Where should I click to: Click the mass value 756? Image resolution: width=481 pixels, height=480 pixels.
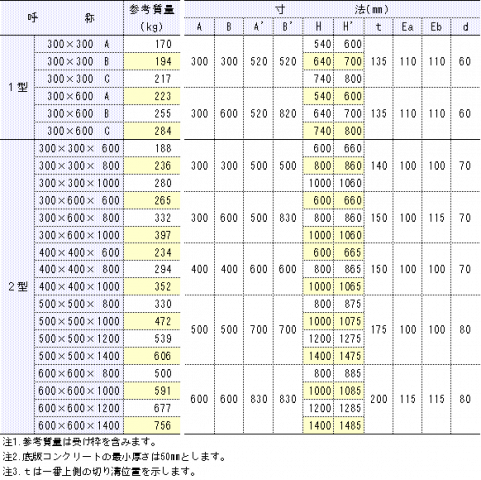tap(152, 425)
